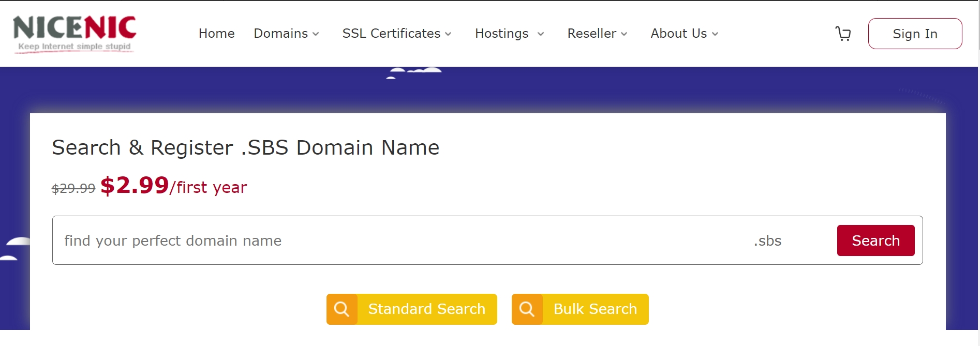Open the About Us dropdown chevron
This screenshot has height=346, width=980.
[x=715, y=34]
